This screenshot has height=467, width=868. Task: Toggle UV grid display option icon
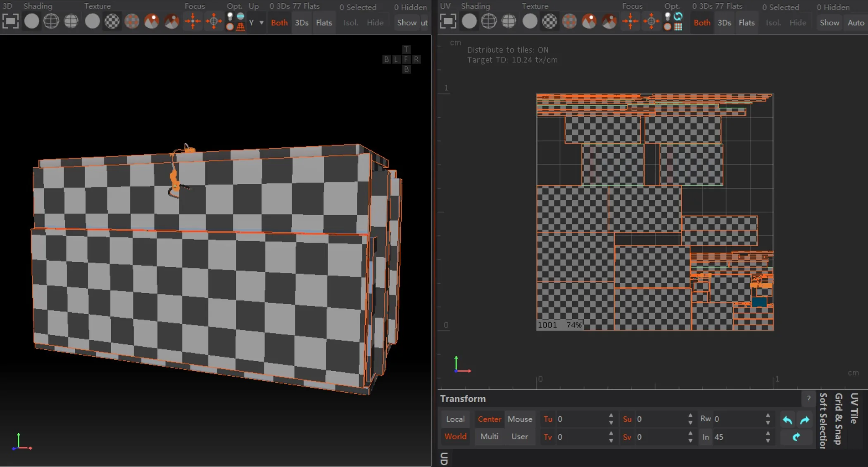point(678,26)
